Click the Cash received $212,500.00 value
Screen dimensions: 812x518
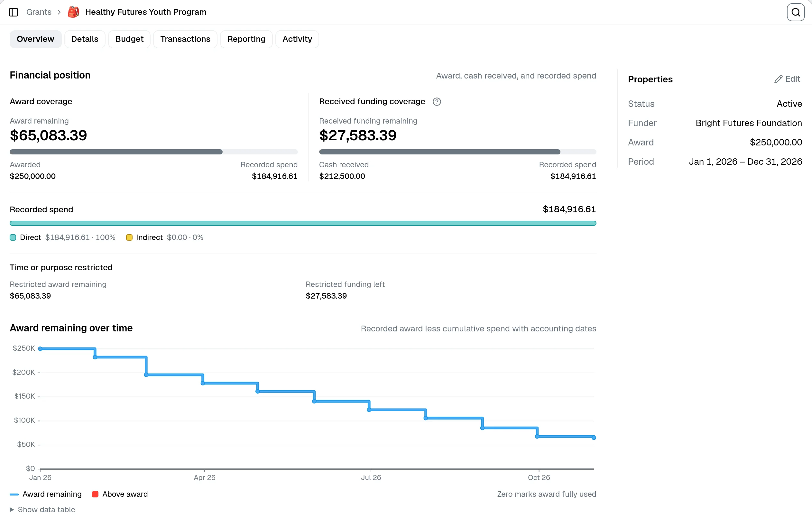tap(342, 176)
